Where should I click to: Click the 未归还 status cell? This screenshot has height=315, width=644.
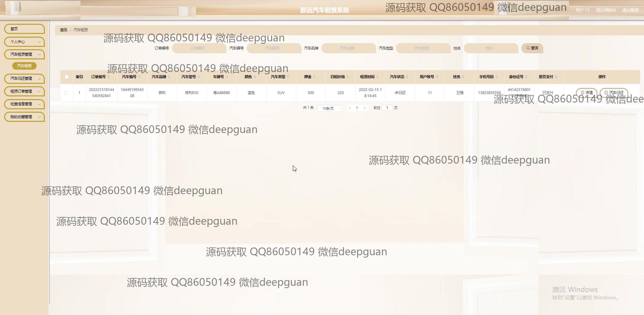tap(400, 93)
